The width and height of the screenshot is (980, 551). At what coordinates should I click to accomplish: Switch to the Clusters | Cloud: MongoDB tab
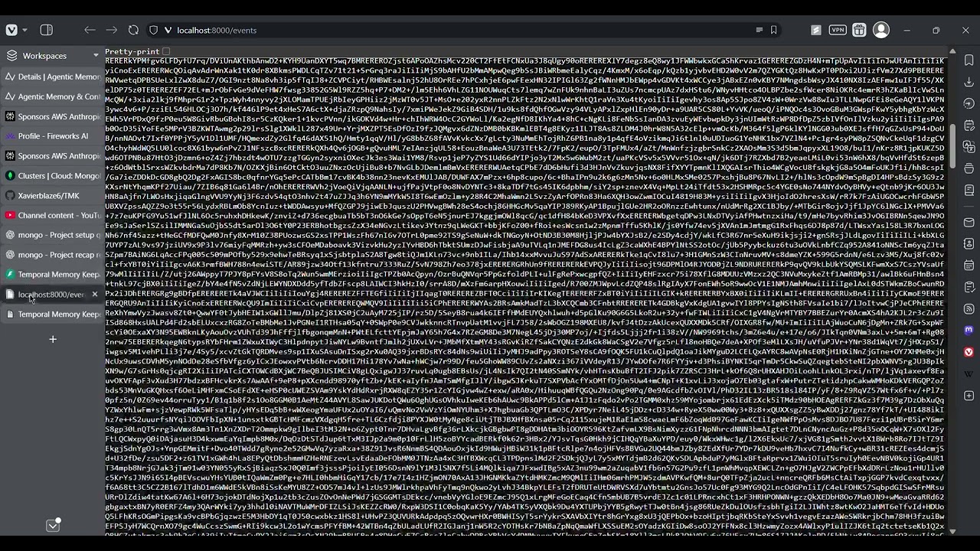tap(52, 175)
